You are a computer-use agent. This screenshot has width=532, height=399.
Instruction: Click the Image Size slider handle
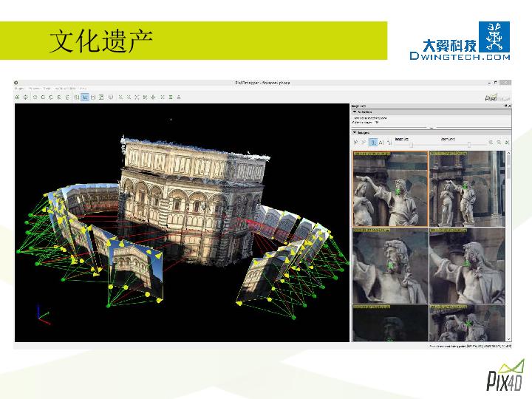tap(412, 143)
